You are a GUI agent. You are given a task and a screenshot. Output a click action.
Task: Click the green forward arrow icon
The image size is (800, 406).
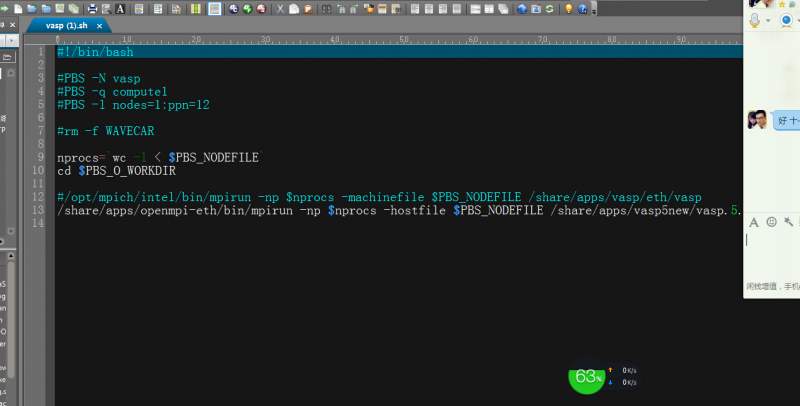click(x=4, y=9)
